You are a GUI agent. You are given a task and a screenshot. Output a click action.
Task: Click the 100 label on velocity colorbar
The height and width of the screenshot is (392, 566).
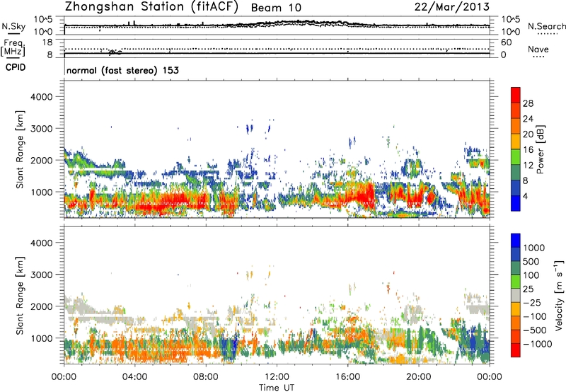coord(531,275)
